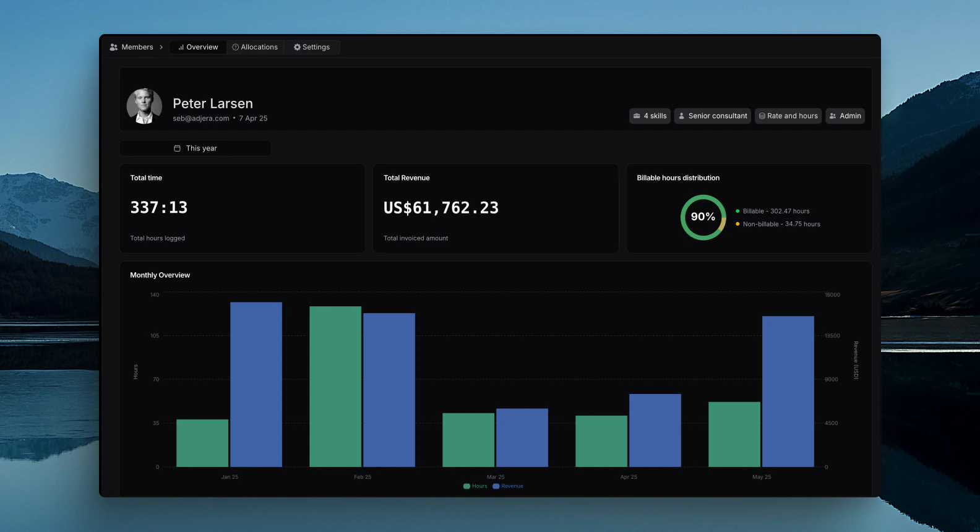Toggle the Revenue series in chart legend
This screenshot has height=532, width=980.
point(508,486)
